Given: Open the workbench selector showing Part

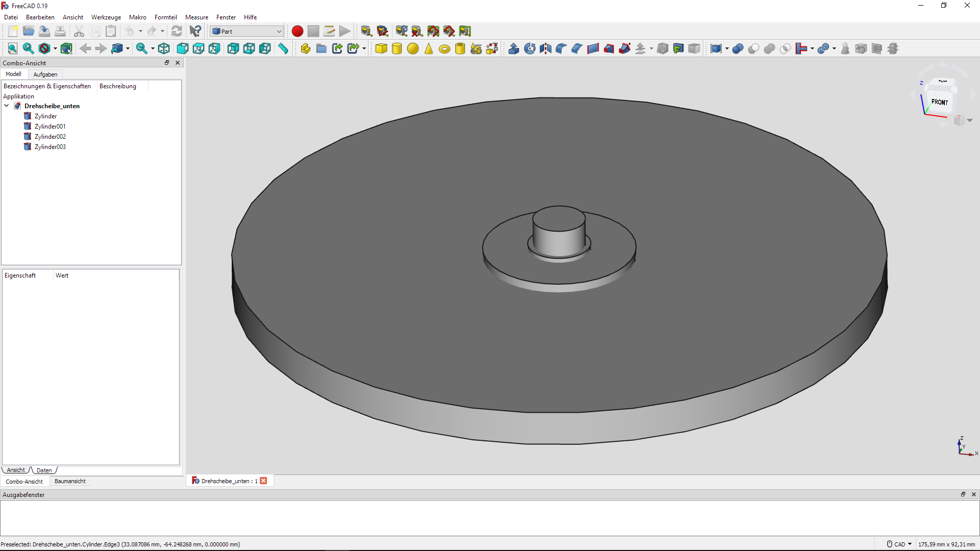Looking at the screenshot, I should 246,31.
